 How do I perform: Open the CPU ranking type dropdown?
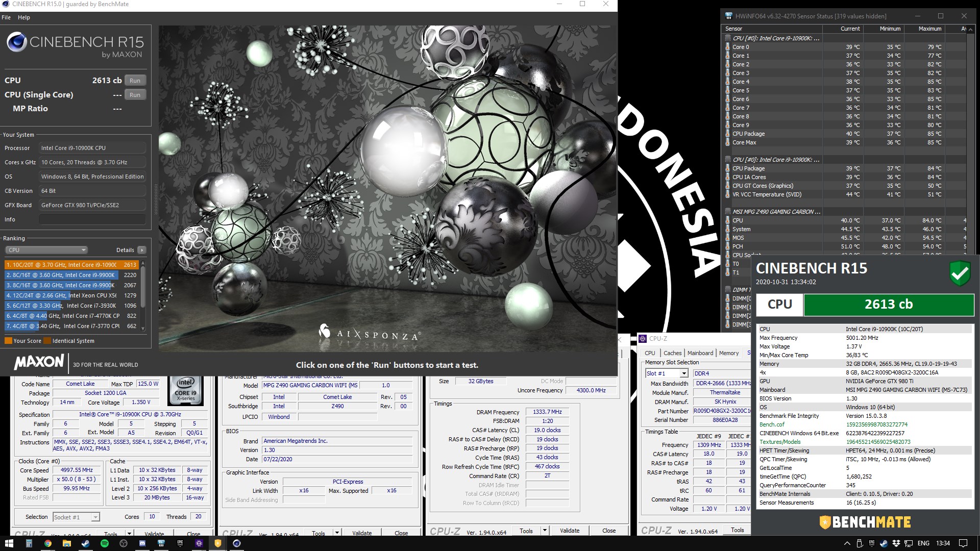click(x=46, y=250)
